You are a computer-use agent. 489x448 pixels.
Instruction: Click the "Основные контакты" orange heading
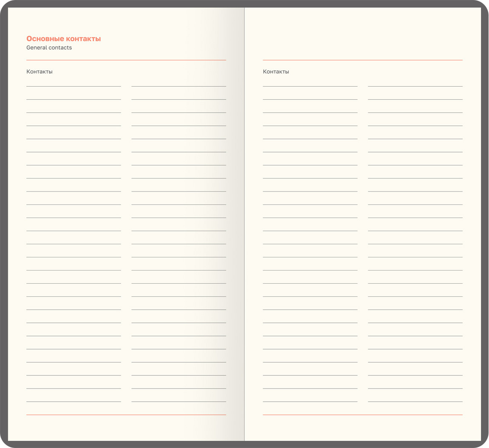(63, 39)
